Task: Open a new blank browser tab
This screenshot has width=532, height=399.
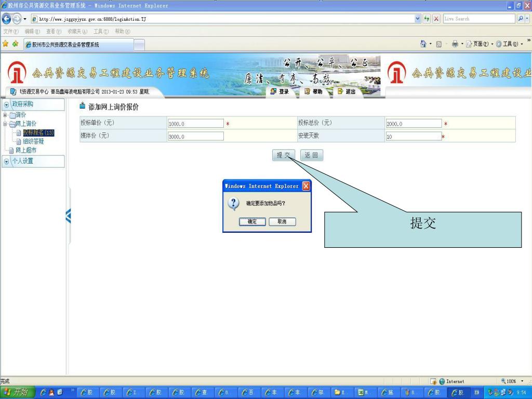Action: (x=139, y=45)
